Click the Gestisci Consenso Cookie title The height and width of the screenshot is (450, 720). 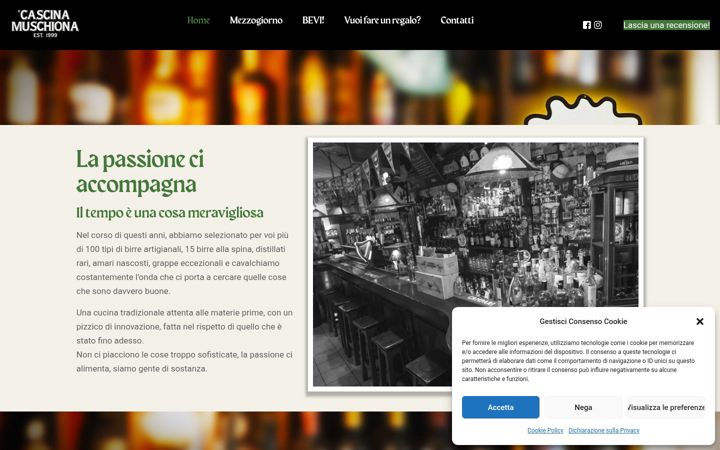[583, 321]
